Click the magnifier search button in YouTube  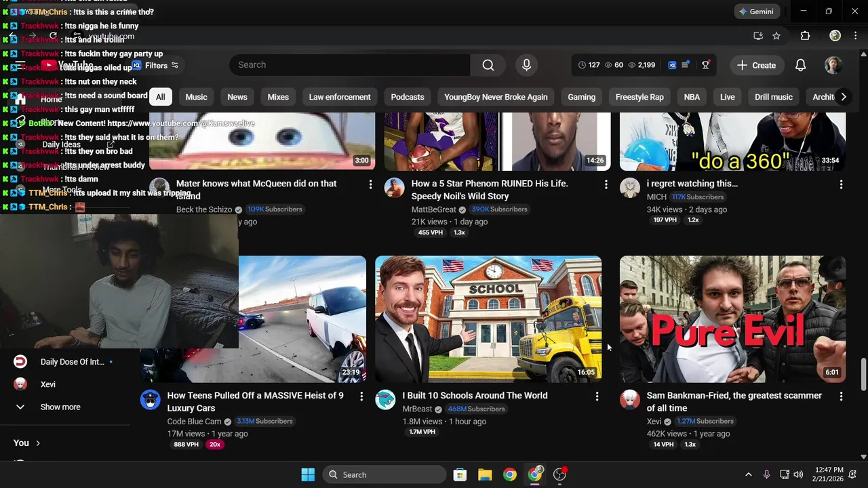point(488,65)
